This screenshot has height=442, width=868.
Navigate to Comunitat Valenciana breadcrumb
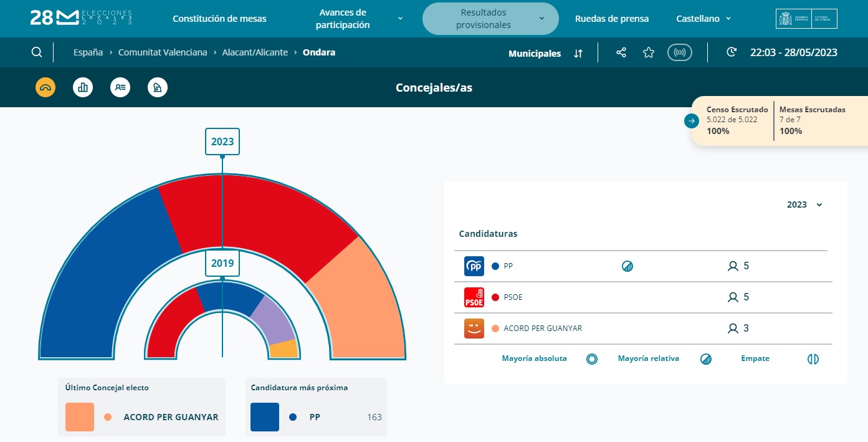(x=163, y=52)
